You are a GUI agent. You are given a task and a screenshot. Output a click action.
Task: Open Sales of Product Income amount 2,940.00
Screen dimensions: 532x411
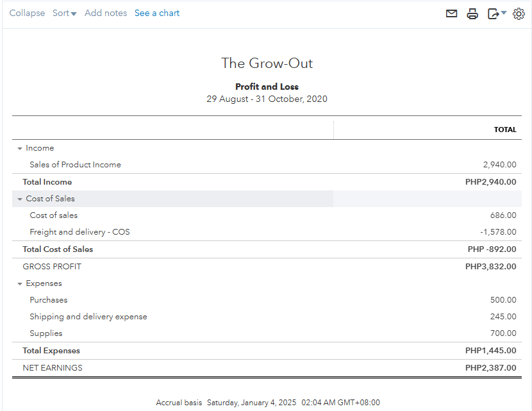coord(499,165)
